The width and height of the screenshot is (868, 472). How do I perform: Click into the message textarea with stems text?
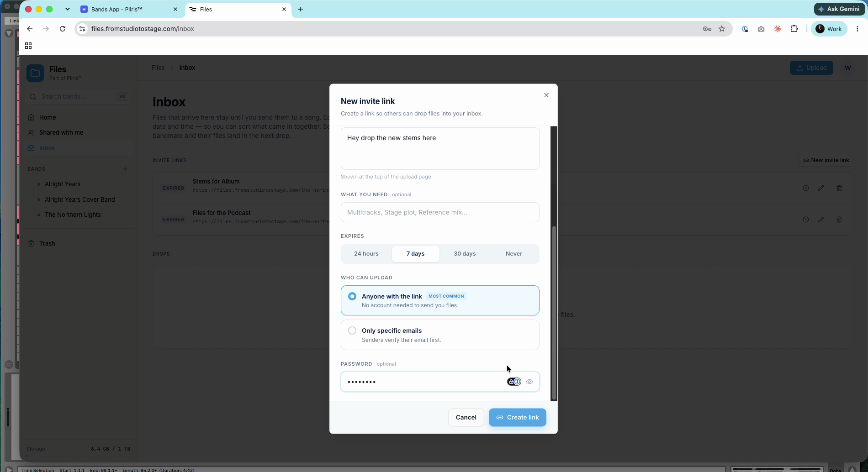coord(440,148)
